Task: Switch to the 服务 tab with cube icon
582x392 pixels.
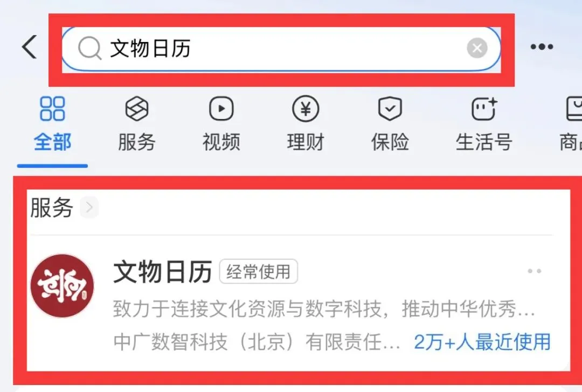Action: tap(136, 124)
